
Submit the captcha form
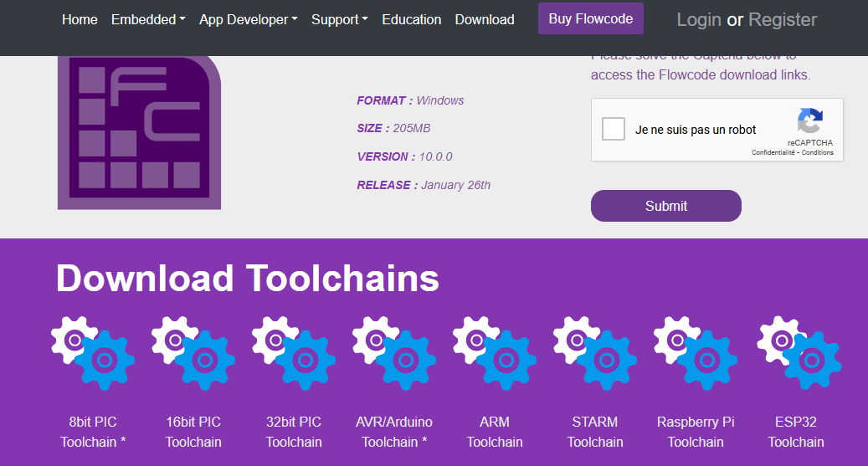pyautogui.click(x=666, y=206)
